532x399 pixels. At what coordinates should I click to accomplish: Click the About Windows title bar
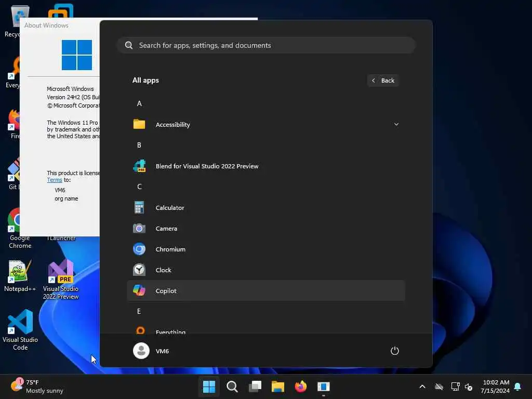60,25
